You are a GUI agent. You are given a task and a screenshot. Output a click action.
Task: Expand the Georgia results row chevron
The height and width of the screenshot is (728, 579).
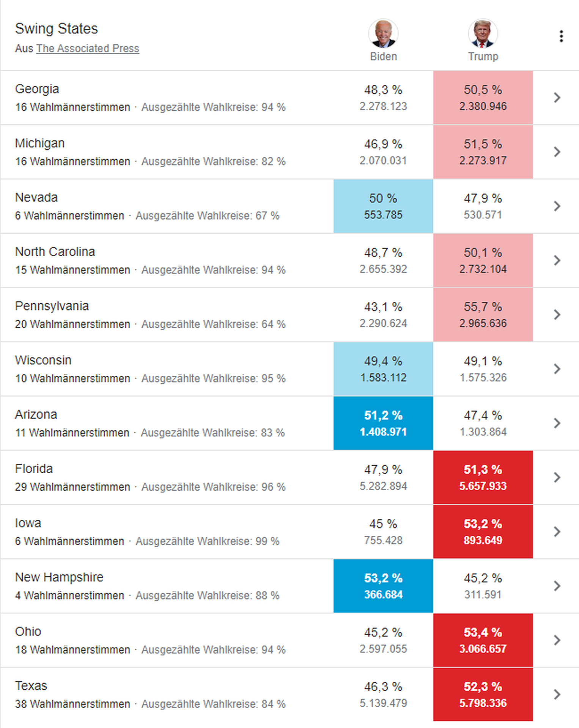tap(557, 98)
